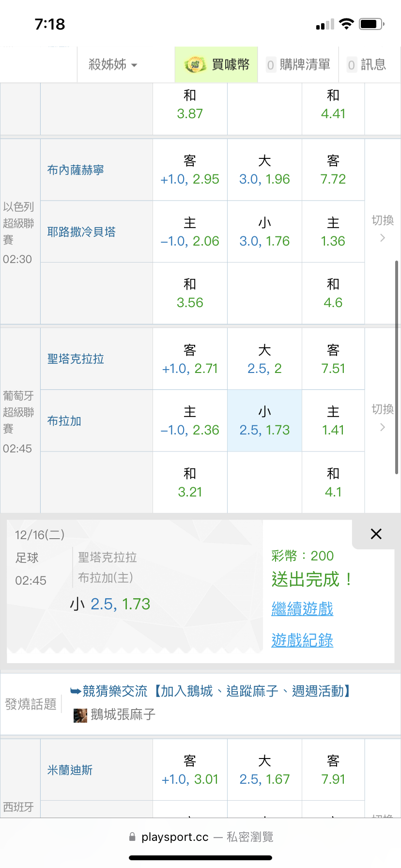Screen dimensions: 401x868
Task: Open the 訊息 tab
Action: [367, 65]
